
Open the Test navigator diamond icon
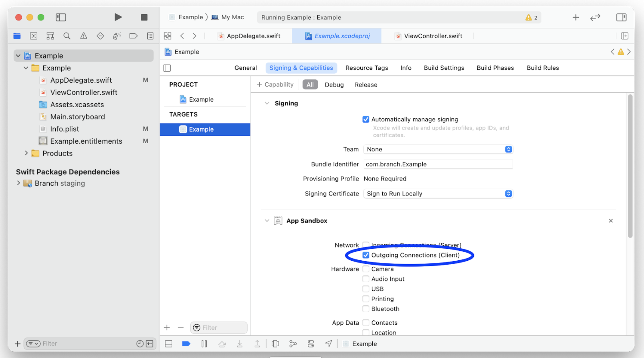coord(100,36)
